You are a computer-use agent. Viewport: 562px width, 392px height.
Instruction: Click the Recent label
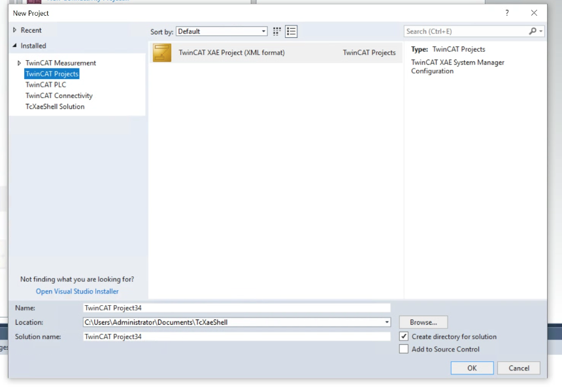pyautogui.click(x=31, y=30)
